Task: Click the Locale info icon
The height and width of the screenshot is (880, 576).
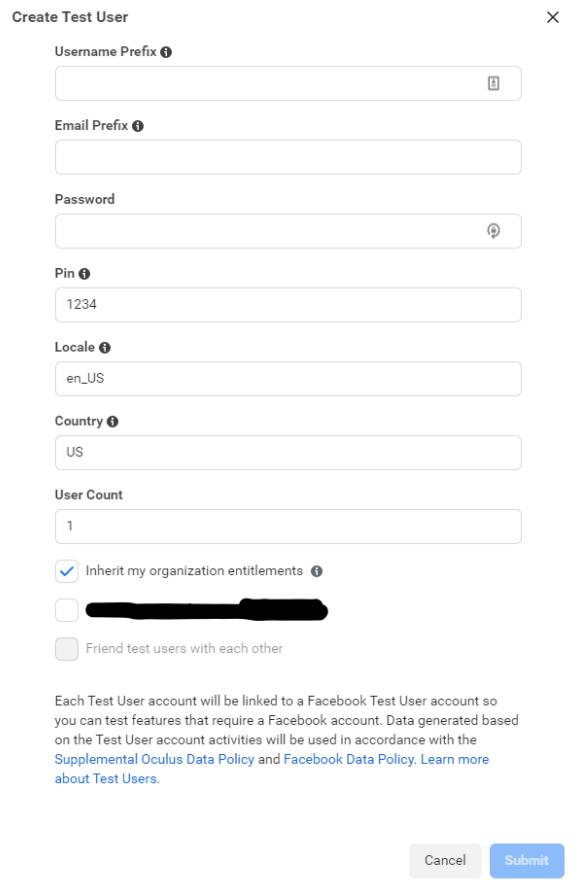Action: (x=104, y=348)
